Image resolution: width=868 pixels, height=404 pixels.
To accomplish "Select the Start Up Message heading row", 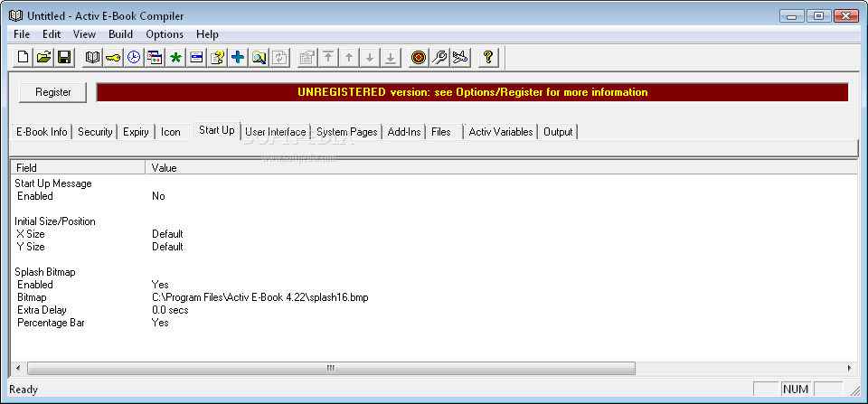I will click(x=53, y=183).
